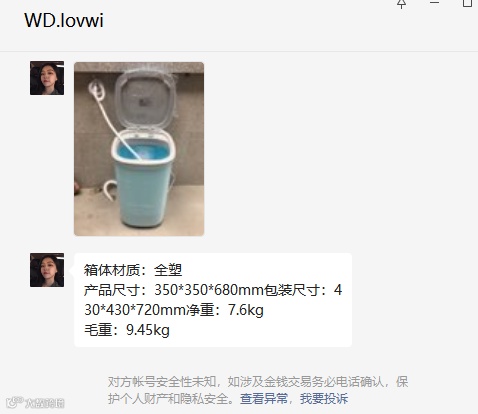
Task: Open sender avatar beside the specs message
Action: point(47,270)
